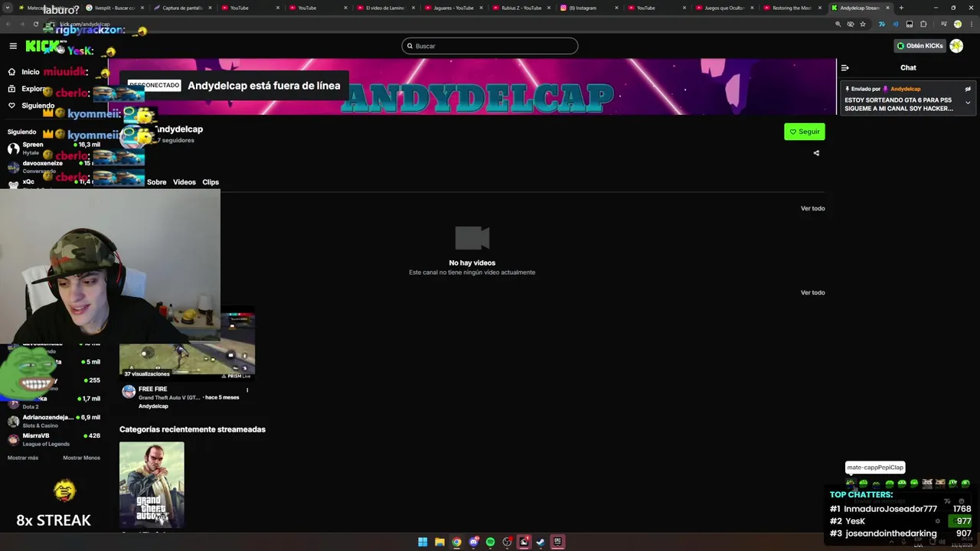Screen dimensions: 980x551
Task: Open the FREE FIRE clip thumbnail
Action: pos(187,344)
